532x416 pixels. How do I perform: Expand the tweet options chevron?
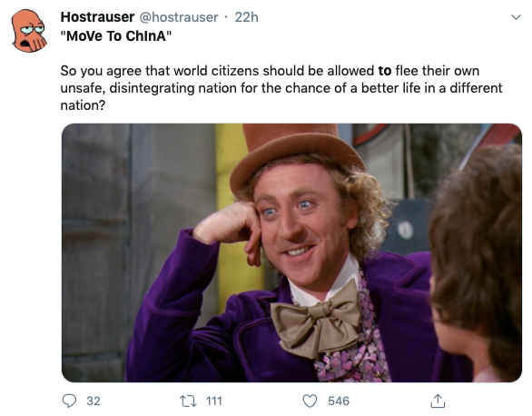coord(516,17)
